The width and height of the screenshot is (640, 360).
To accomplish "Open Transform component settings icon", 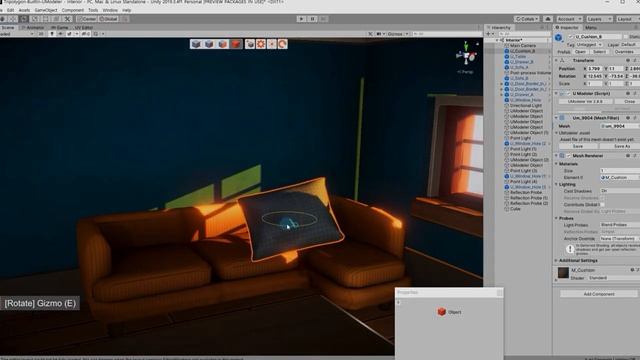I will tap(635, 60).
